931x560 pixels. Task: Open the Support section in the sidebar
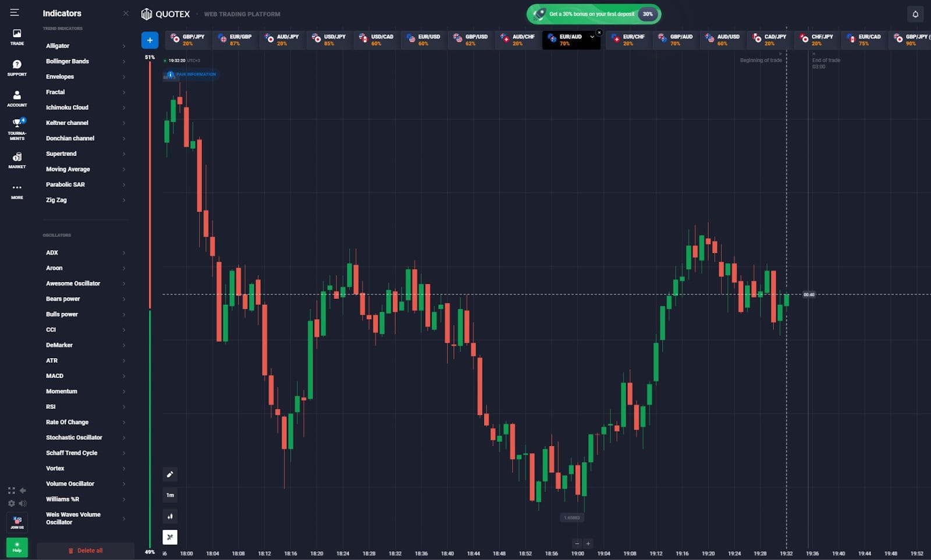click(x=17, y=67)
